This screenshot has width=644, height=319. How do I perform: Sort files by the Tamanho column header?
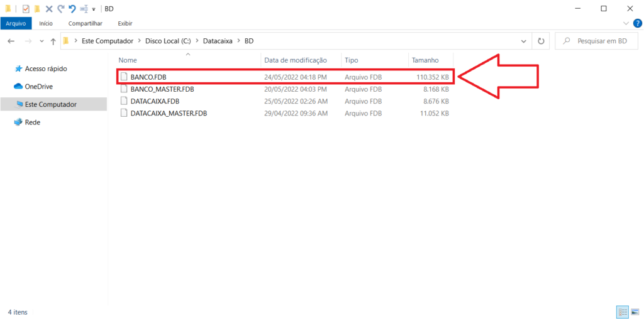pos(425,60)
